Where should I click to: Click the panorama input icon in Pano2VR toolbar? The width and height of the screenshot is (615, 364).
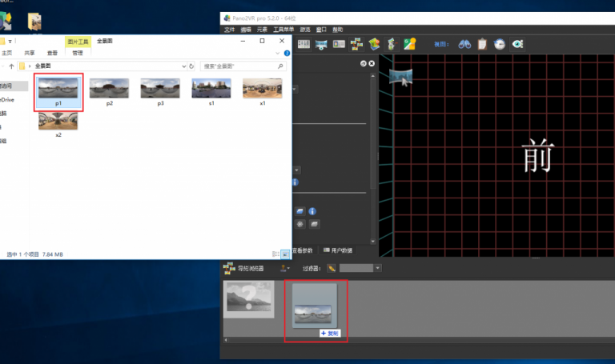321,44
